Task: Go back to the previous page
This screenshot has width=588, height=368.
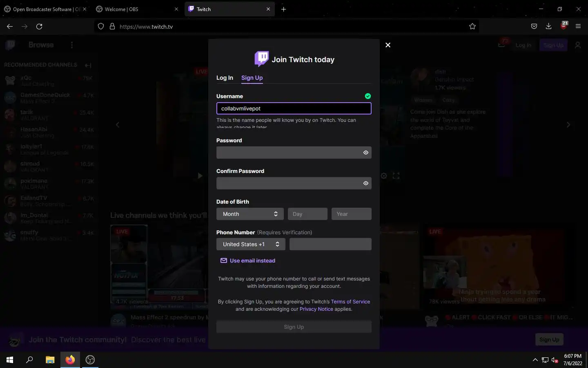Action: pyautogui.click(x=10, y=26)
